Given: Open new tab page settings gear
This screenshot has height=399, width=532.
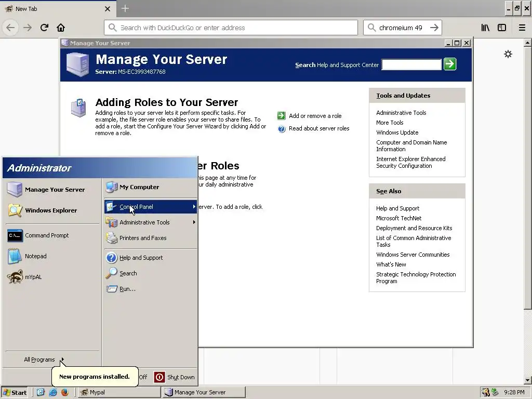Looking at the screenshot, I should [508, 54].
